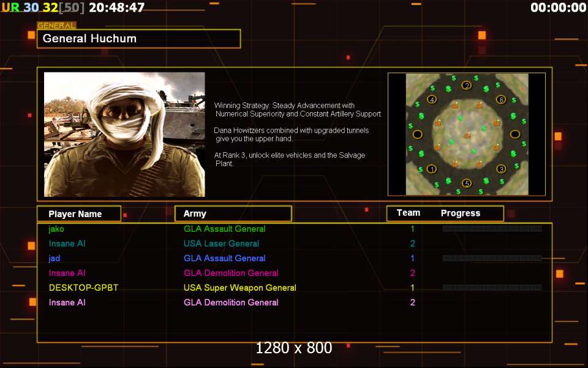Select start position 4 on map preview
This screenshot has width=588, height=368.
[x=432, y=99]
